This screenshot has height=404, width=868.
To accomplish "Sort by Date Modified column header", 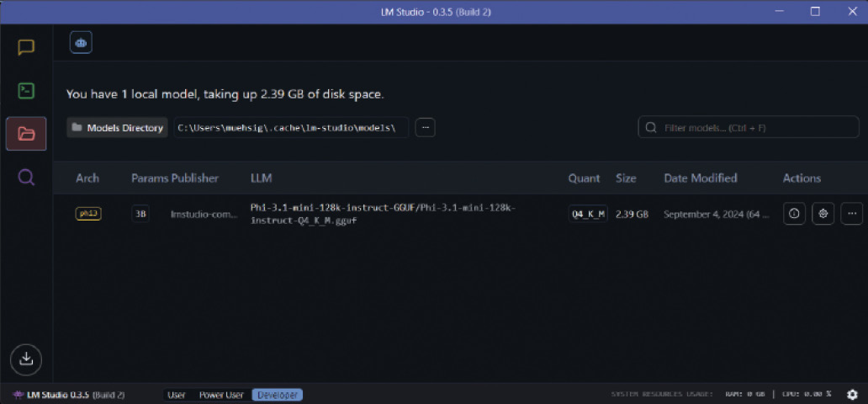I will coord(701,178).
